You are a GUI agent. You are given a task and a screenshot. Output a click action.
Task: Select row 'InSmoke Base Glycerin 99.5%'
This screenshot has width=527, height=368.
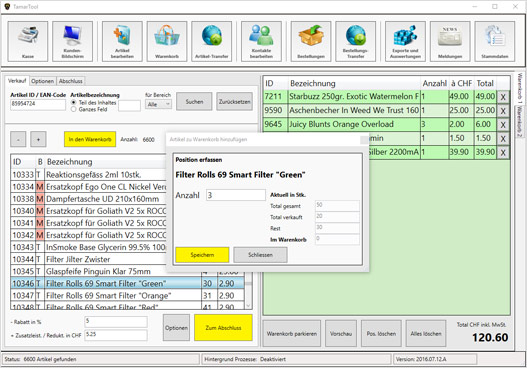pyautogui.click(x=89, y=247)
